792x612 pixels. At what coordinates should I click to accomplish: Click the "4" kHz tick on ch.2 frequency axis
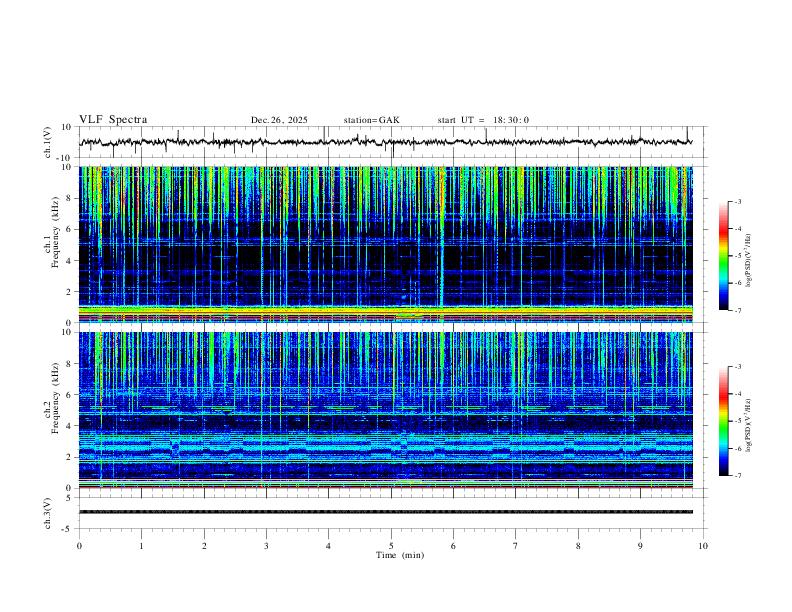[70, 426]
